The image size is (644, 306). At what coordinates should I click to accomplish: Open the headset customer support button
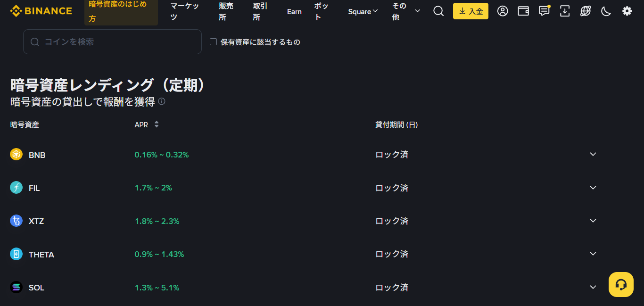point(621,285)
